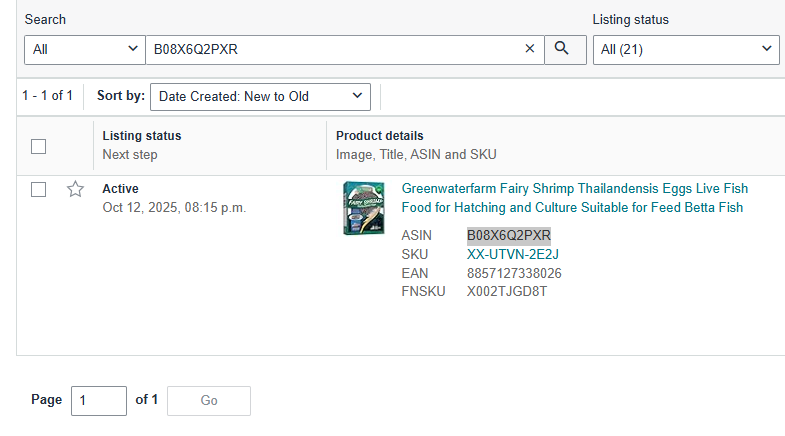Screen dimensions: 785x436
Task: Click the Go page button
Action: tap(209, 400)
